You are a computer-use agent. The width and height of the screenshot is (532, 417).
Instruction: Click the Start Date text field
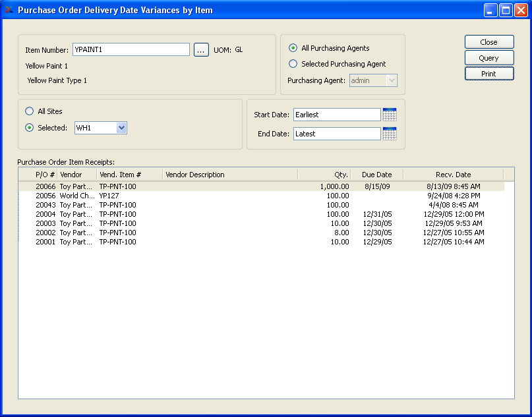pyautogui.click(x=336, y=115)
